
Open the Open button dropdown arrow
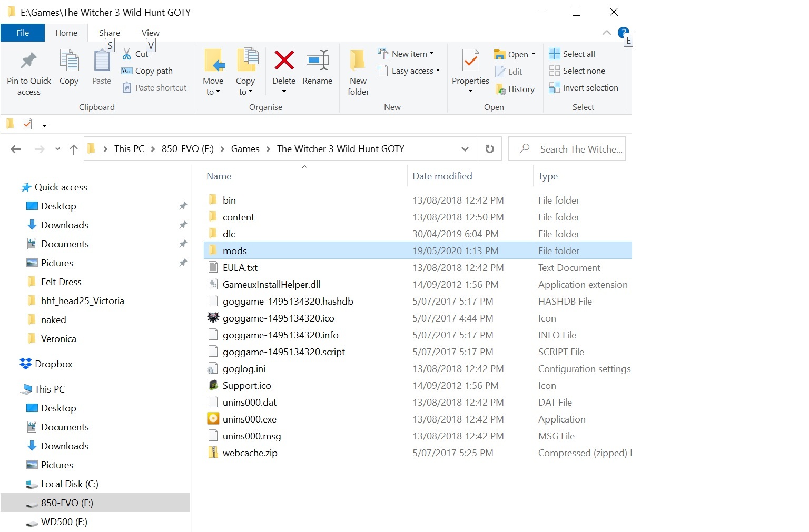point(534,54)
